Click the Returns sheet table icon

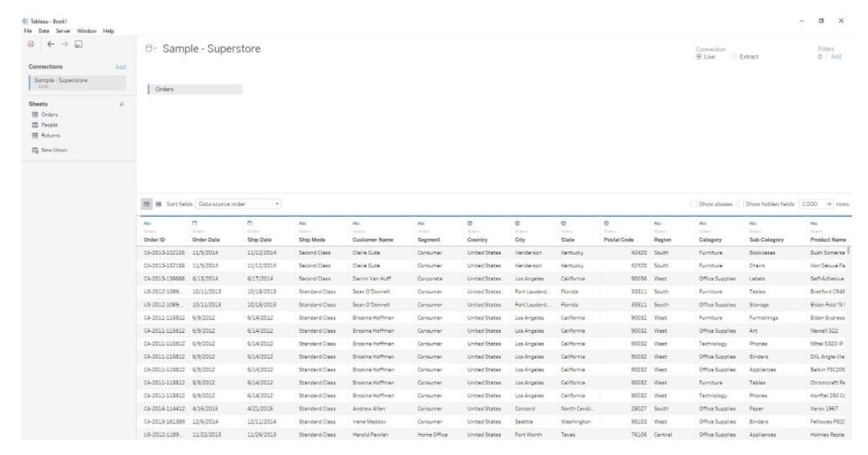click(35, 136)
